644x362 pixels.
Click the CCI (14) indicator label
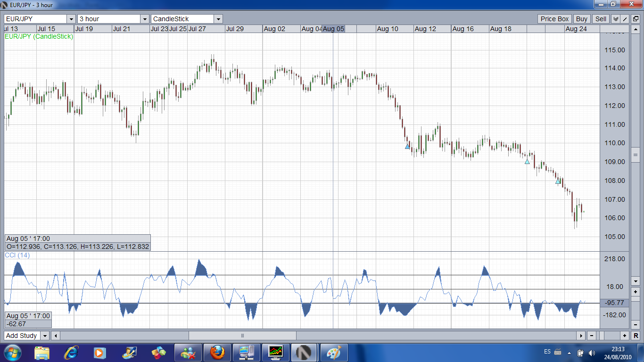coord(17,255)
